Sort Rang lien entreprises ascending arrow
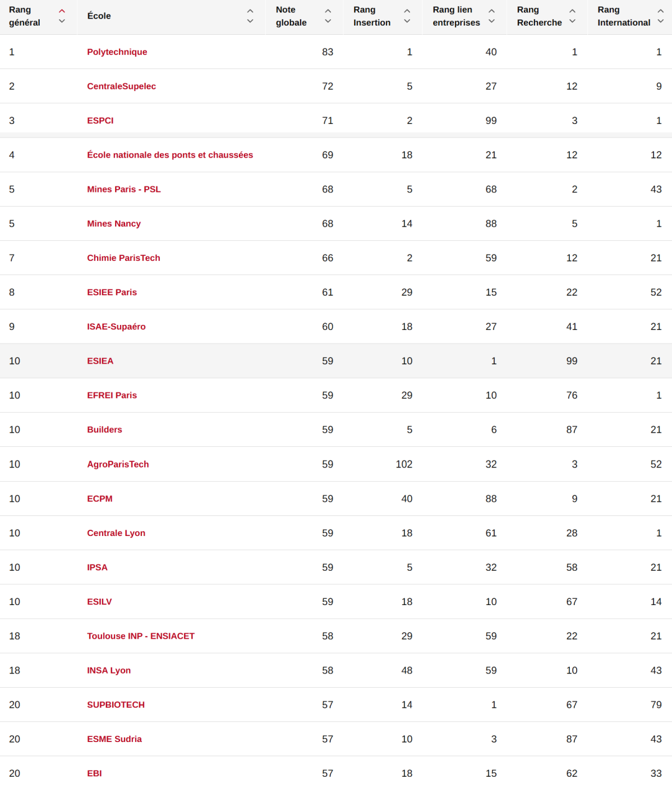Image resolution: width=672 pixels, height=788 pixels. (x=492, y=11)
